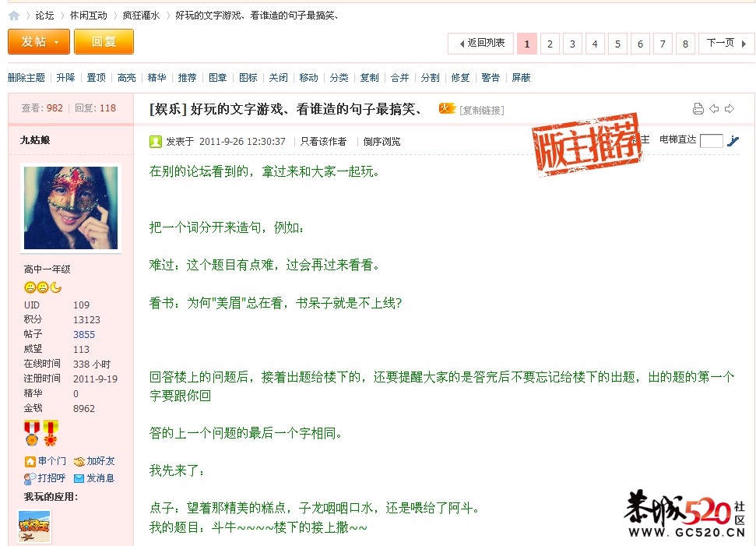This screenshot has height=546, width=756.
Task: Click 推荐 moderation option
Action: tap(187, 78)
